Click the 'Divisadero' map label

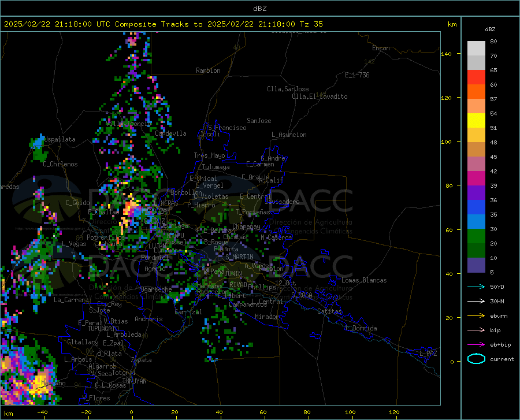(x=282, y=202)
